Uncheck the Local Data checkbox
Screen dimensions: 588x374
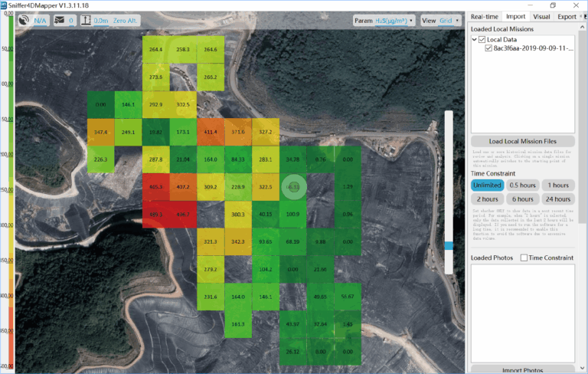click(482, 39)
